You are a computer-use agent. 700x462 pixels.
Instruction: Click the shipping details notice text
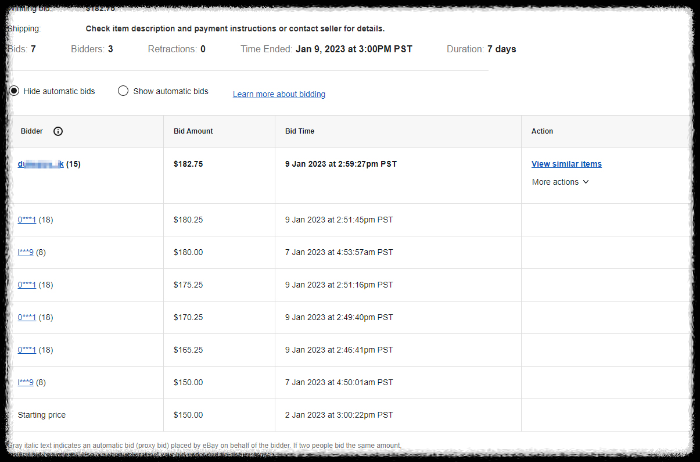coord(235,29)
